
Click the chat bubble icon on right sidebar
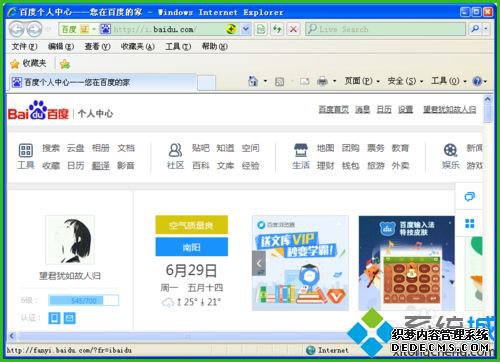pyautogui.click(x=469, y=197)
